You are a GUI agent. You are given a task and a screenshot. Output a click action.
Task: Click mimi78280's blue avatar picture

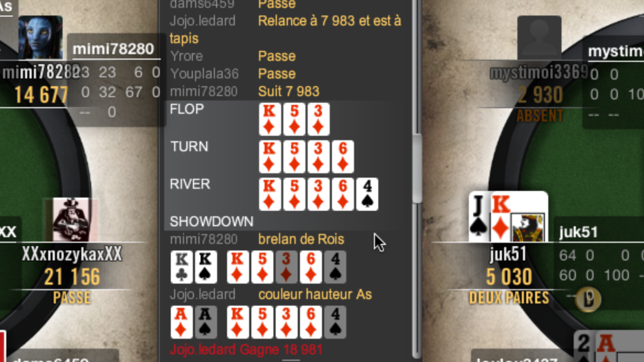(x=40, y=37)
